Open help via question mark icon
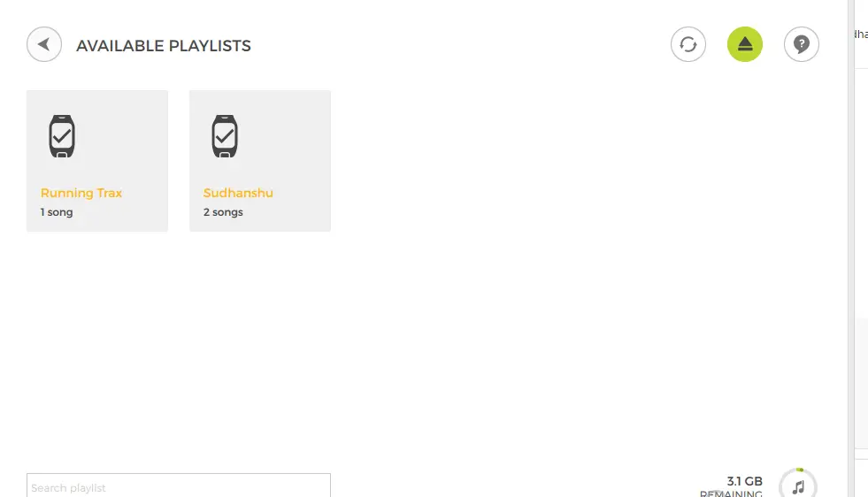 [801, 44]
